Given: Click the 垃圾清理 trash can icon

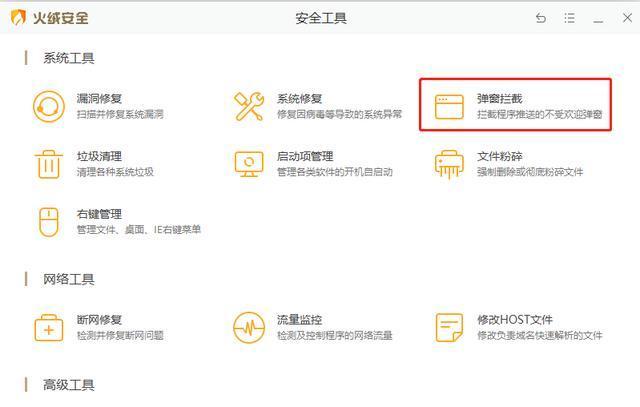Looking at the screenshot, I should coord(49,164).
